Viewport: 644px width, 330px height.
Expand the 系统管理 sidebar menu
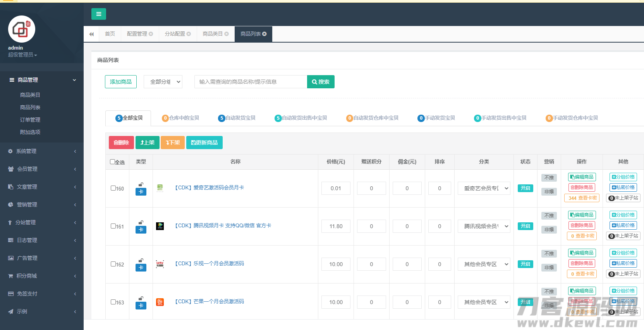coord(42,151)
